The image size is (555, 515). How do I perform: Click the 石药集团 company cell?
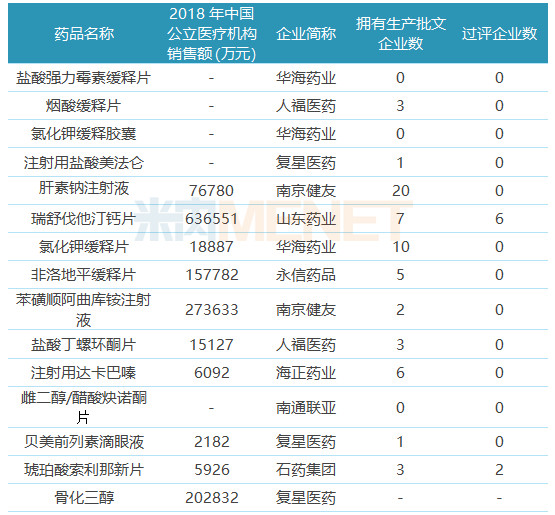pos(306,470)
